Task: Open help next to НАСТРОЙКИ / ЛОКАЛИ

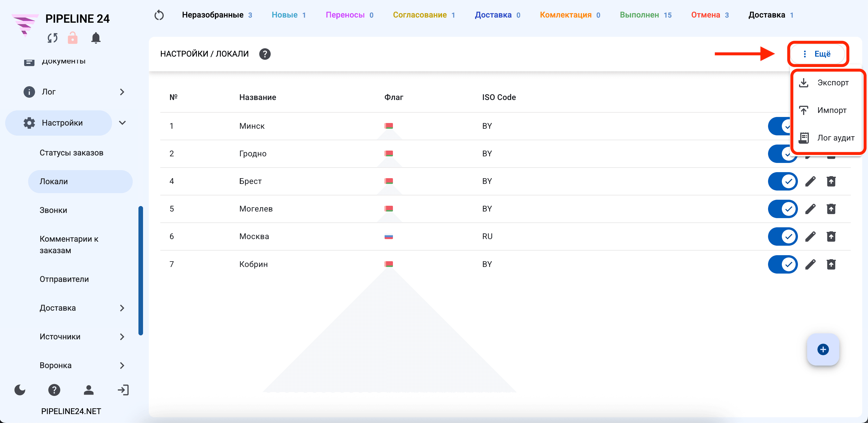Action: pyautogui.click(x=265, y=54)
